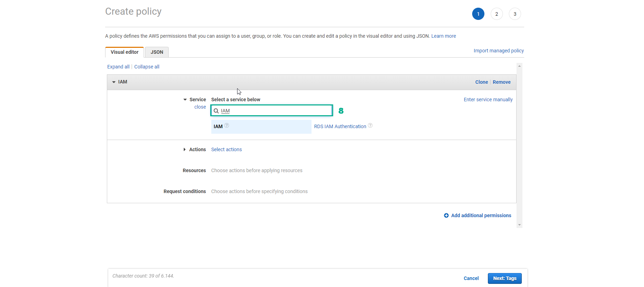Click 'Select a service below' text
The height and width of the screenshot is (287, 644).
coord(236,100)
